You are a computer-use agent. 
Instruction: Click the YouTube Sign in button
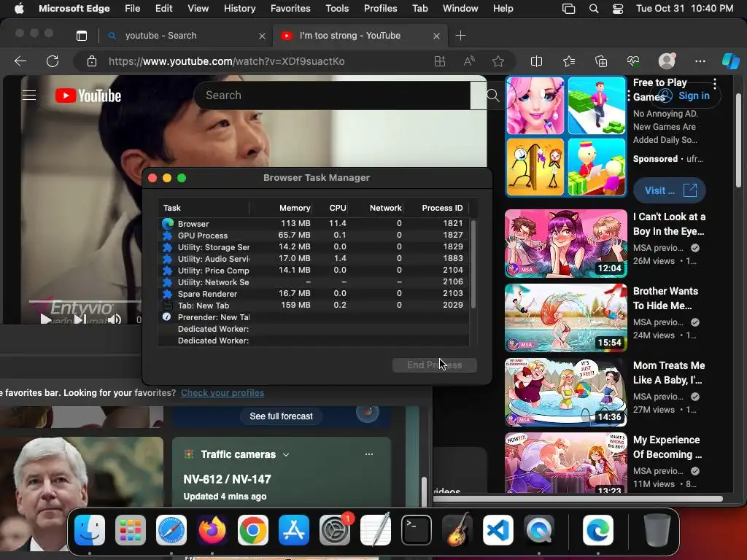(686, 96)
